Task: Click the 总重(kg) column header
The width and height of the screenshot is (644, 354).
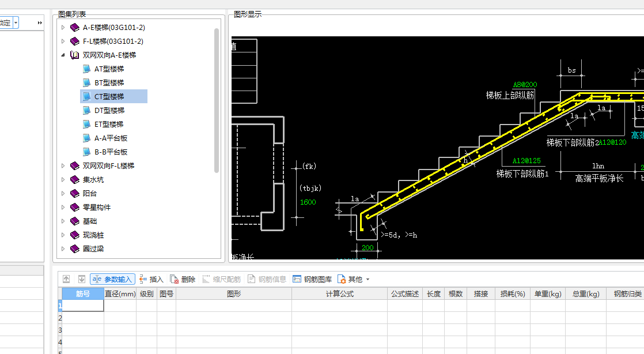Action: point(586,293)
